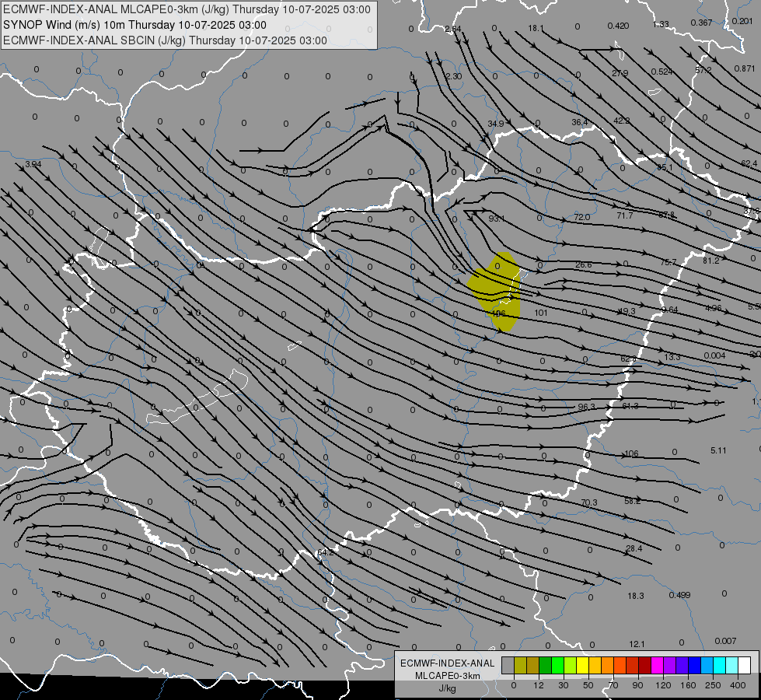Click the map value 81.2
Image resolution: width=761 pixels, height=700 pixels.
(710, 261)
